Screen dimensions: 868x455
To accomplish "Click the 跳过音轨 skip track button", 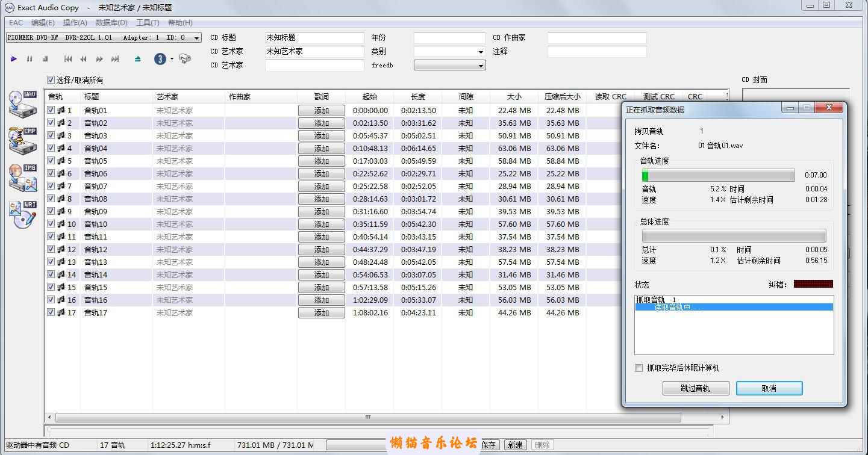I will (695, 388).
